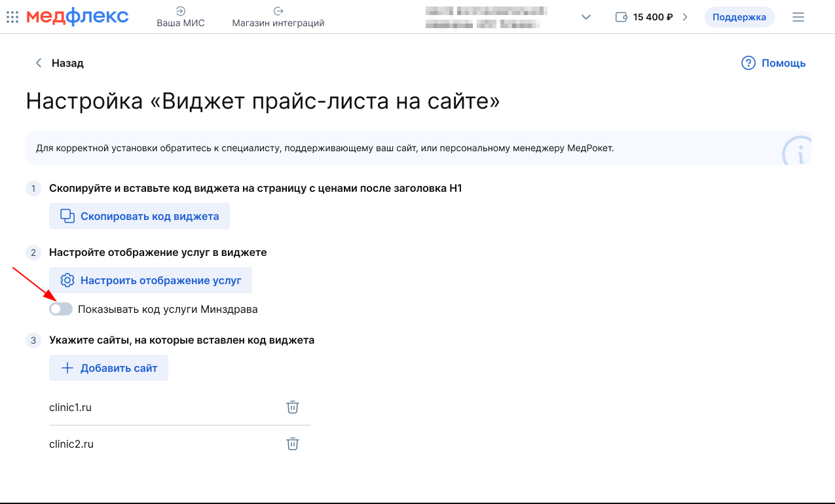Viewport: 835px width, 504px height.
Task: Click Скопировать код виджета button
Action: coord(139,216)
